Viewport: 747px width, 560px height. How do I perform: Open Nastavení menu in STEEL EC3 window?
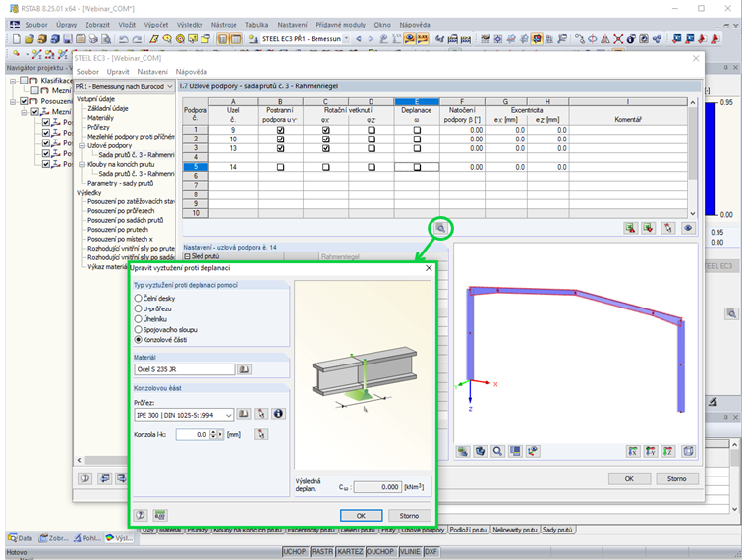point(152,72)
